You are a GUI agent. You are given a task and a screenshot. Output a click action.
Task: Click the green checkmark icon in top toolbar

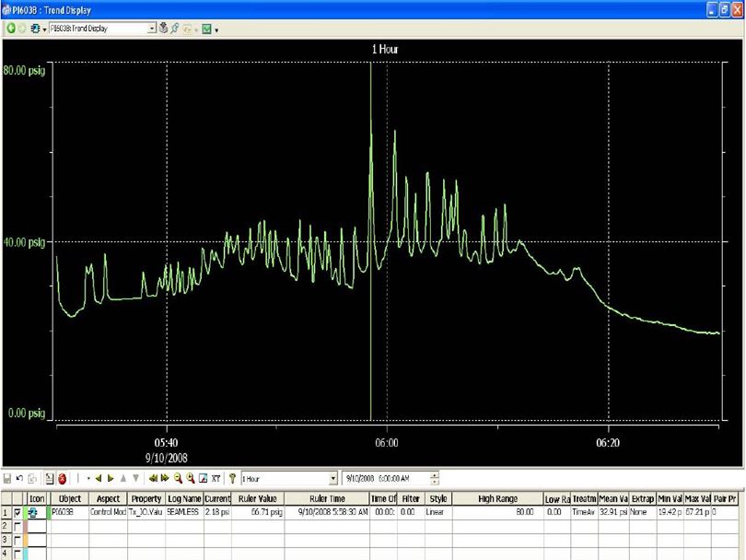click(x=206, y=29)
